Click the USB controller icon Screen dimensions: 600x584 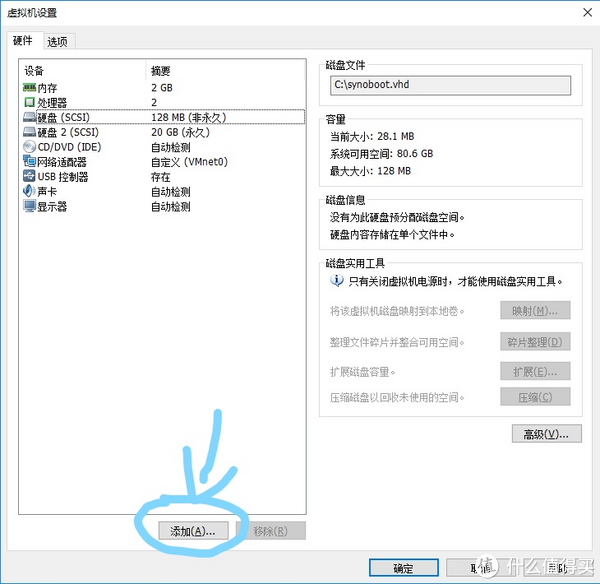29,176
